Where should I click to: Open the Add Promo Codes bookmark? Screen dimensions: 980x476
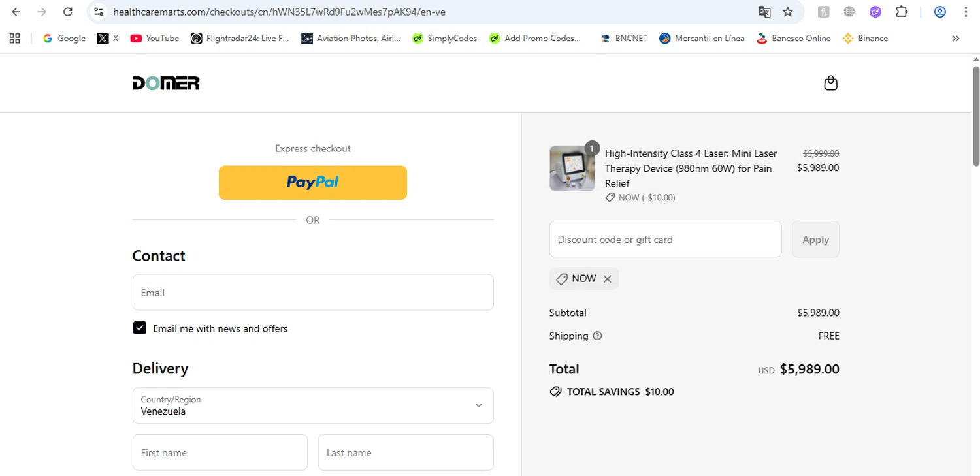[534, 39]
